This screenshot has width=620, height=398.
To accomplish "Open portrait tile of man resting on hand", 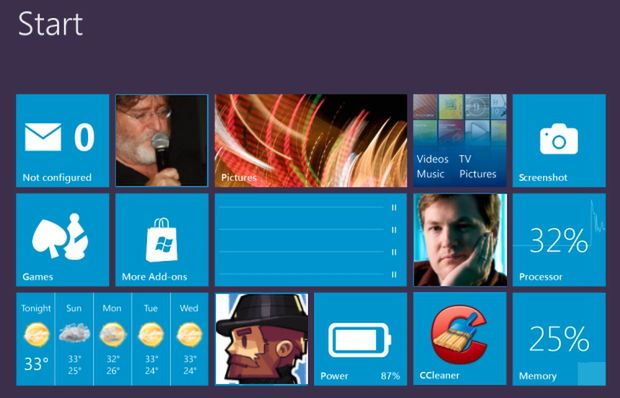I will (x=460, y=240).
